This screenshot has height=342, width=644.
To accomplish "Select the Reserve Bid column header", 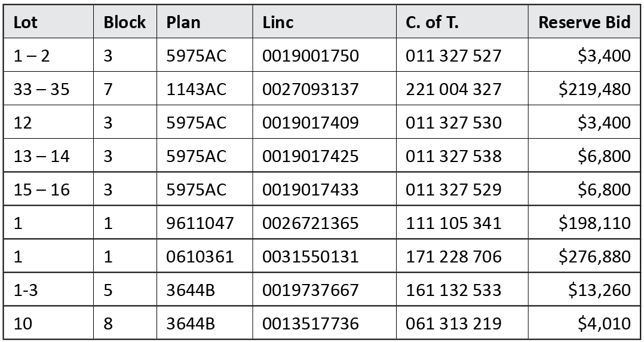I will [584, 22].
